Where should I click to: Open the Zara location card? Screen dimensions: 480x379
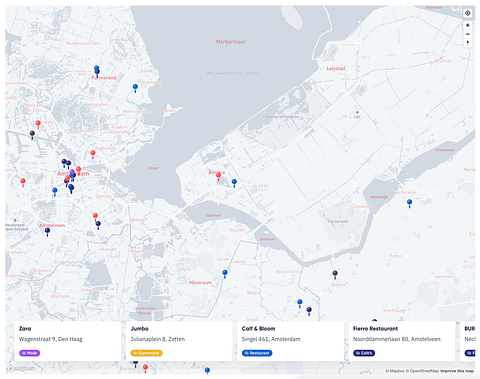pos(68,341)
